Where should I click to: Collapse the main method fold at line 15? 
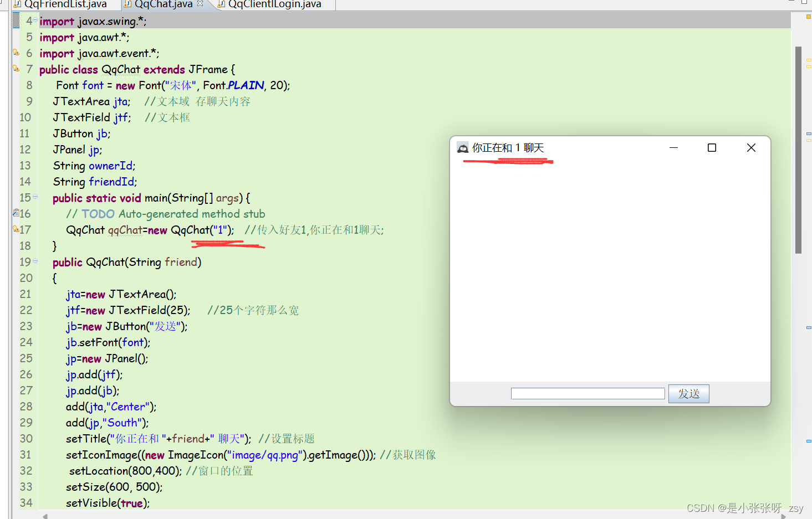35,197
